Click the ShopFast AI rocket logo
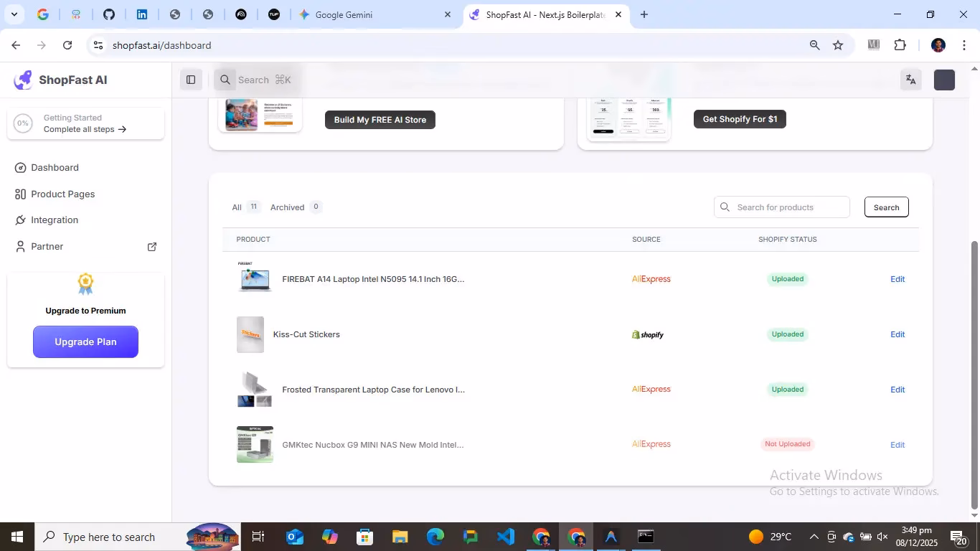Viewport: 980px width, 551px height. pos(23,80)
